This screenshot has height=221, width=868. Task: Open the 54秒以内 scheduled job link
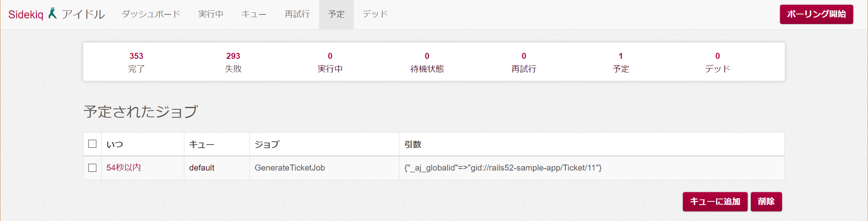124,167
